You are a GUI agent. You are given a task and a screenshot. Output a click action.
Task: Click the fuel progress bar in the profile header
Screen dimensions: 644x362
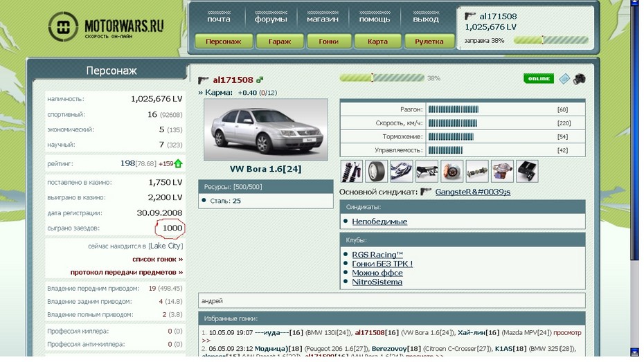point(382,78)
